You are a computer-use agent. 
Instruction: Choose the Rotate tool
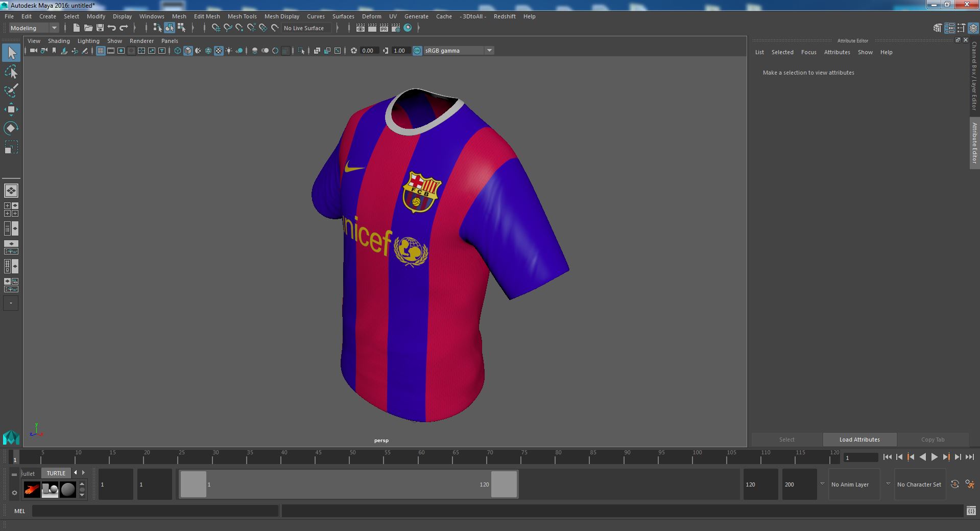pyautogui.click(x=11, y=128)
